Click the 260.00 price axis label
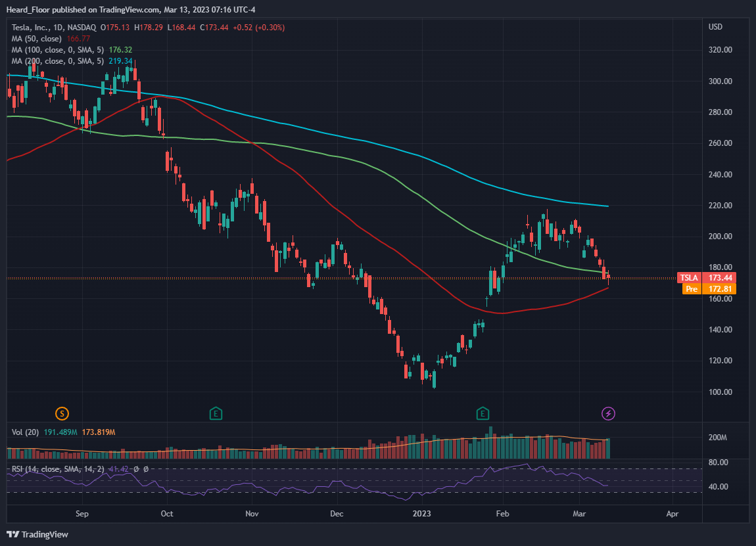 click(721, 143)
